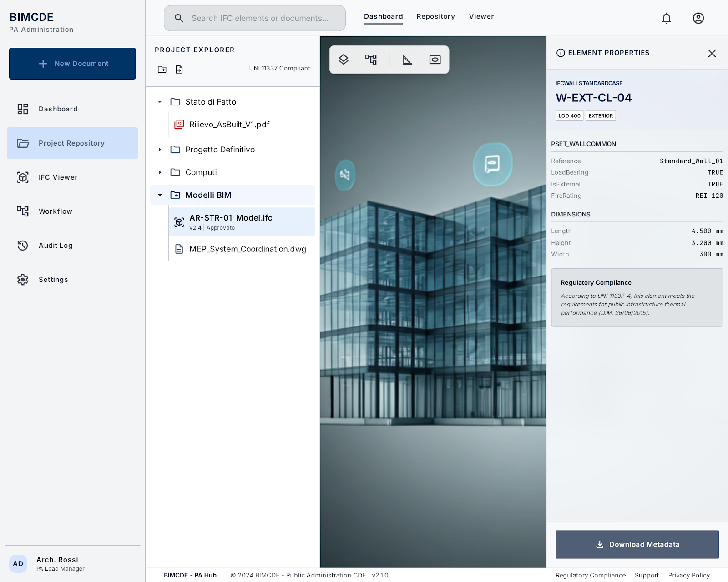Open Settings from the sidebar
728x582 pixels.
click(72, 280)
